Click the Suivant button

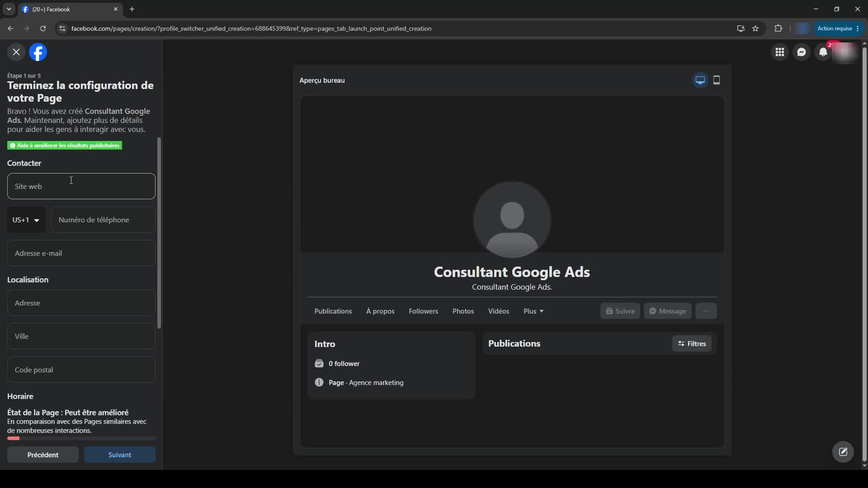120,455
